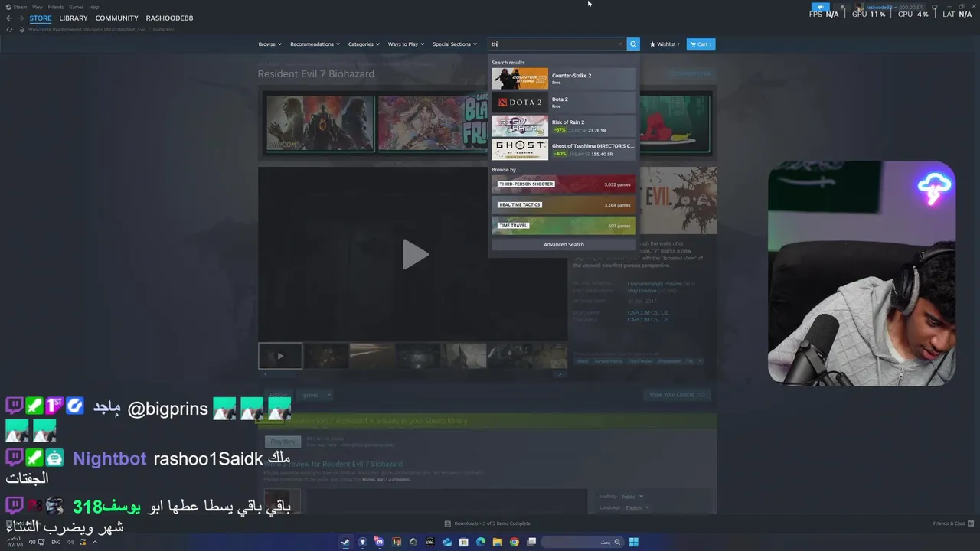Browse the Real Time Tactics tag
Viewport: 980px width, 551px height.
coord(563,205)
